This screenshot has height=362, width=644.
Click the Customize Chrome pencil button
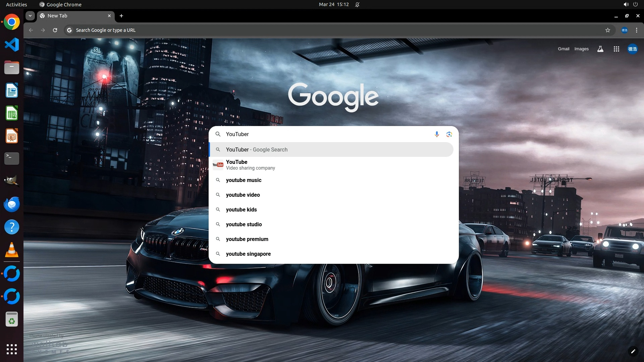pos(633,351)
